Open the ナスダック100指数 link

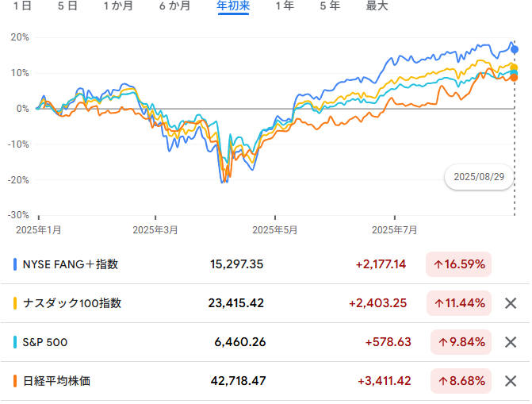[72, 303]
